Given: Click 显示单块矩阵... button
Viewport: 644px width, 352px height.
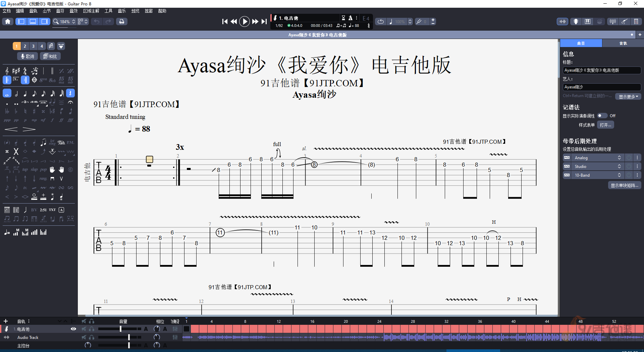Looking at the screenshot, I should point(624,185).
